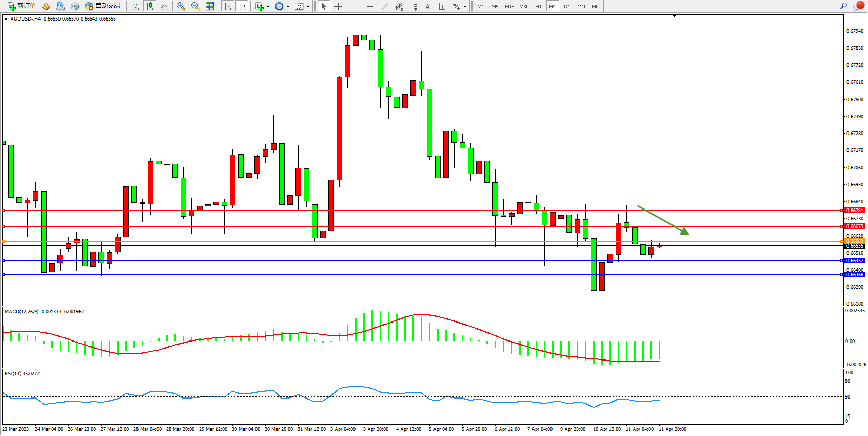The height and width of the screenshot is (436, 868).
Task: Select the crosshair tool
Action: coord(339,6)
